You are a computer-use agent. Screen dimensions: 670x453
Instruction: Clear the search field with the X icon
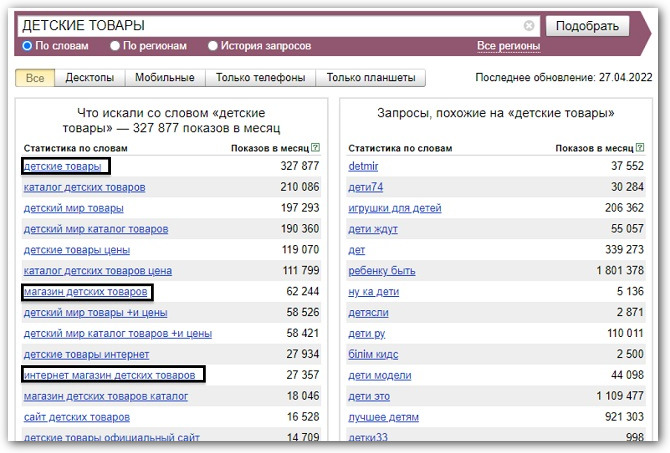click(529, 25)
